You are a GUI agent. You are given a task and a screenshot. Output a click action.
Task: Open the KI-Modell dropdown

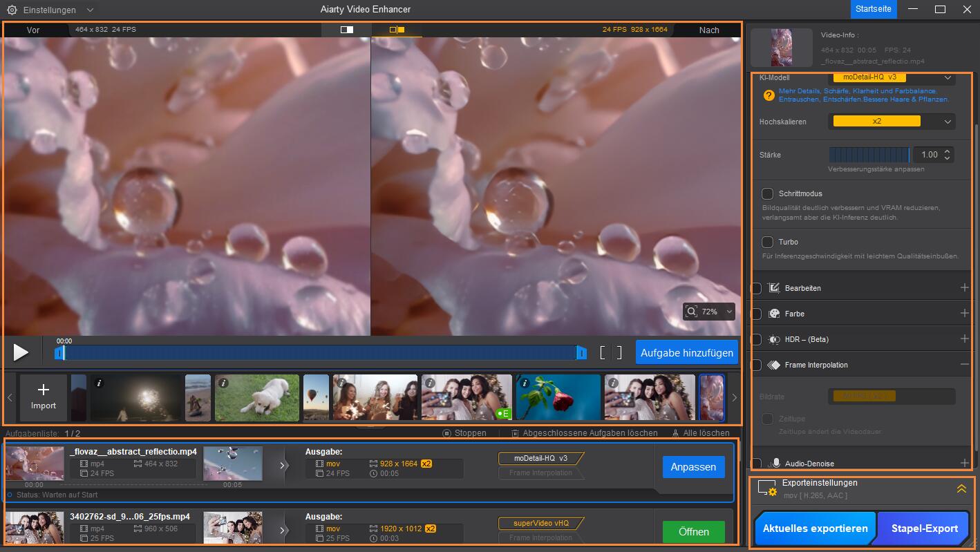pos(893,77)
